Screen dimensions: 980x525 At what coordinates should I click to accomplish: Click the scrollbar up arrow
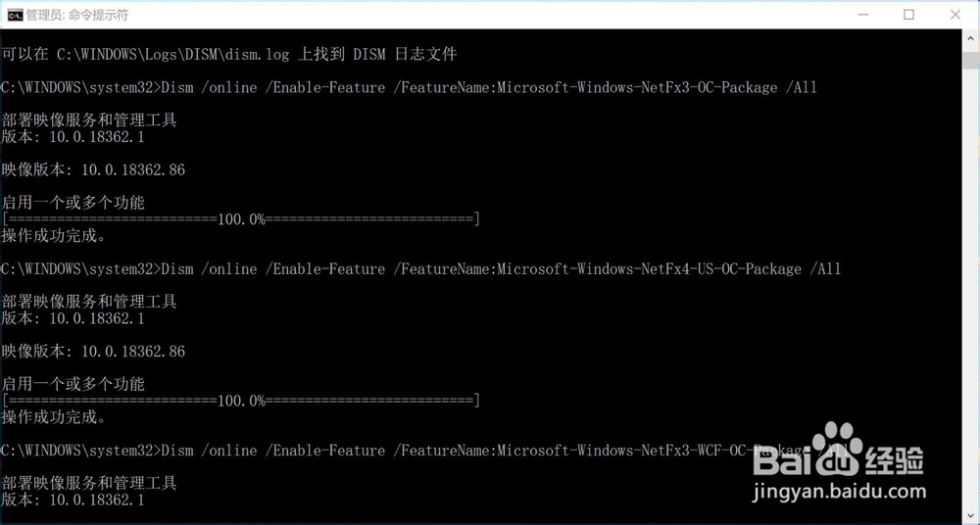[x=970, y=37]
